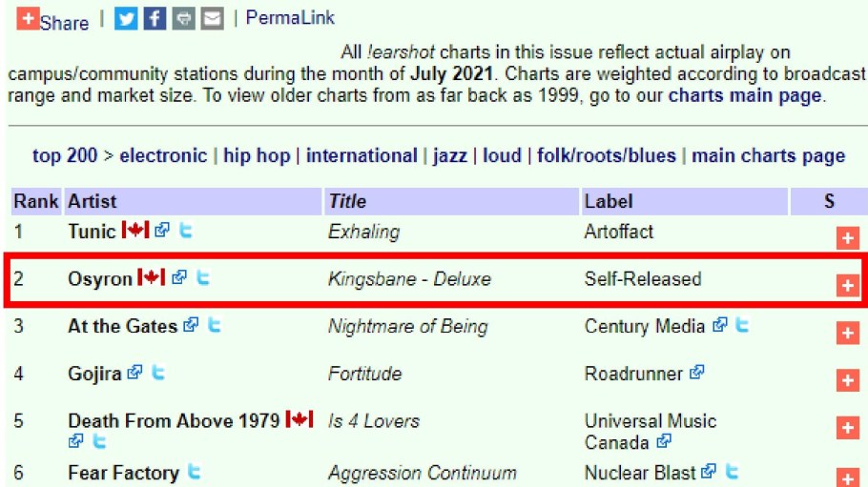Screen dimensions: 868x487
Task: Expand the plus button for Osyron row
Action: tap(847, 285)
